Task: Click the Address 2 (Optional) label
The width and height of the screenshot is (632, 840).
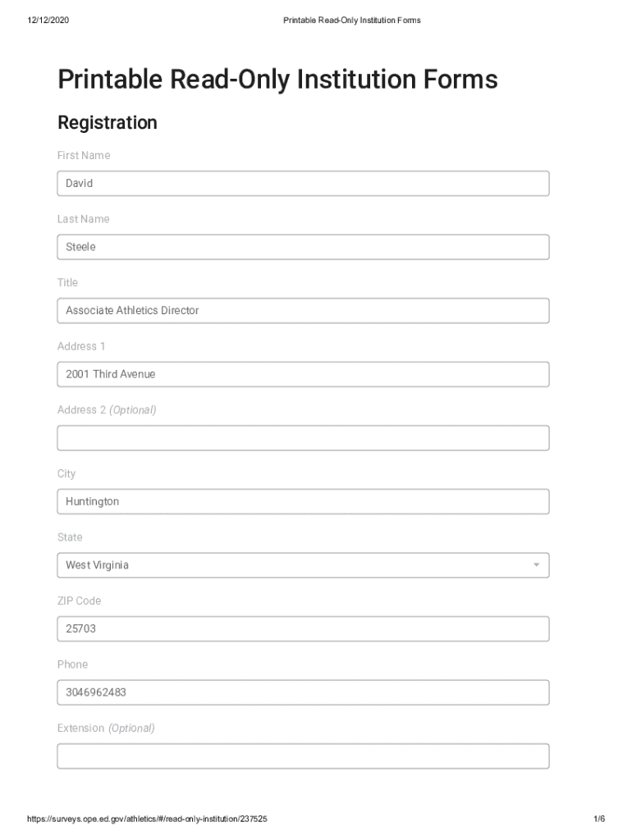Action: pos(107,410)
